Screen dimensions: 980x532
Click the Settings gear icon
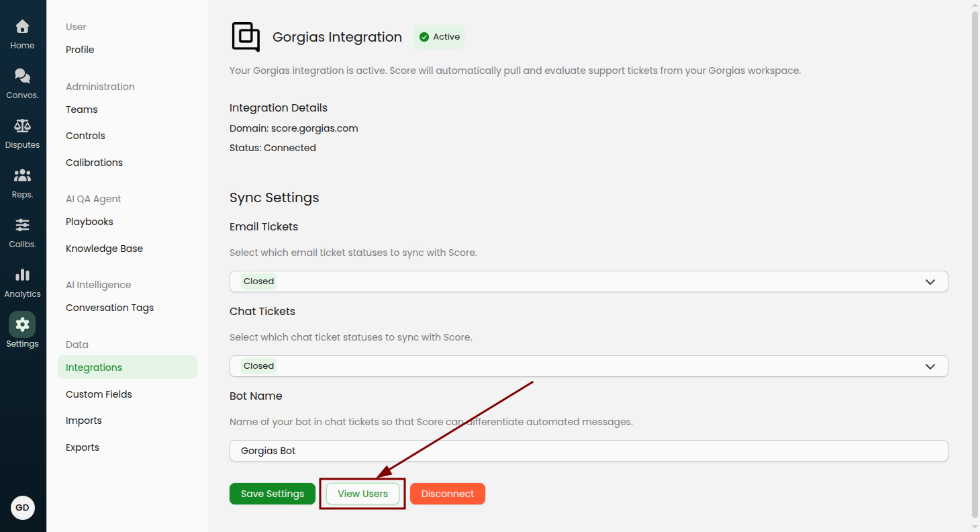click(x=22, y=325)
